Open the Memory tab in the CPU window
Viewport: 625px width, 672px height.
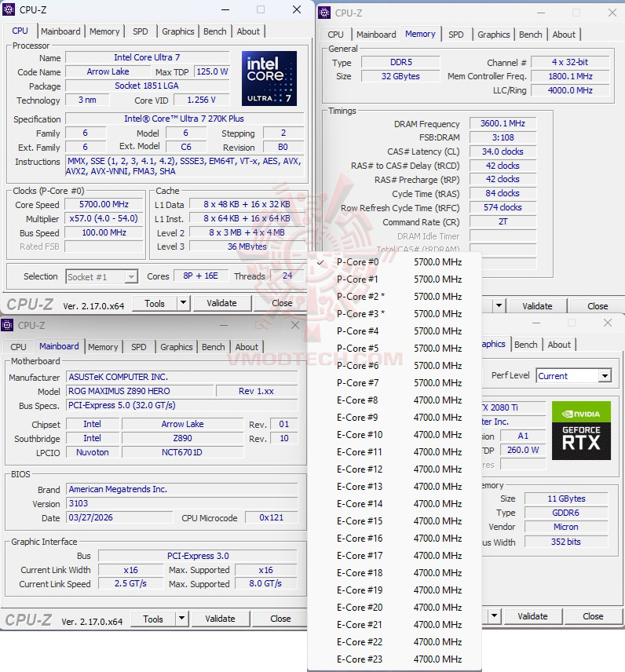click(x=104, y=31)
